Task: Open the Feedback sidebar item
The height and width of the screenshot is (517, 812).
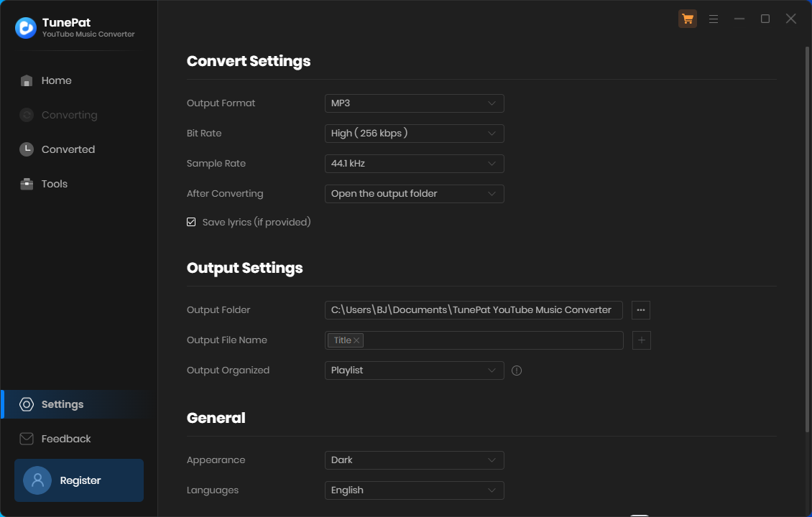Action: [x=79, y=439]
